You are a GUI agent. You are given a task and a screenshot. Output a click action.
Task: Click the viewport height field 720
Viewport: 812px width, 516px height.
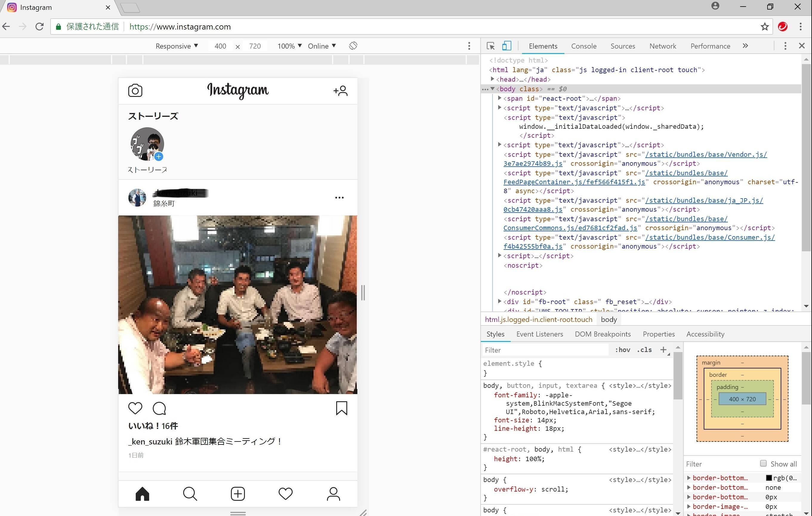point(255,46)
